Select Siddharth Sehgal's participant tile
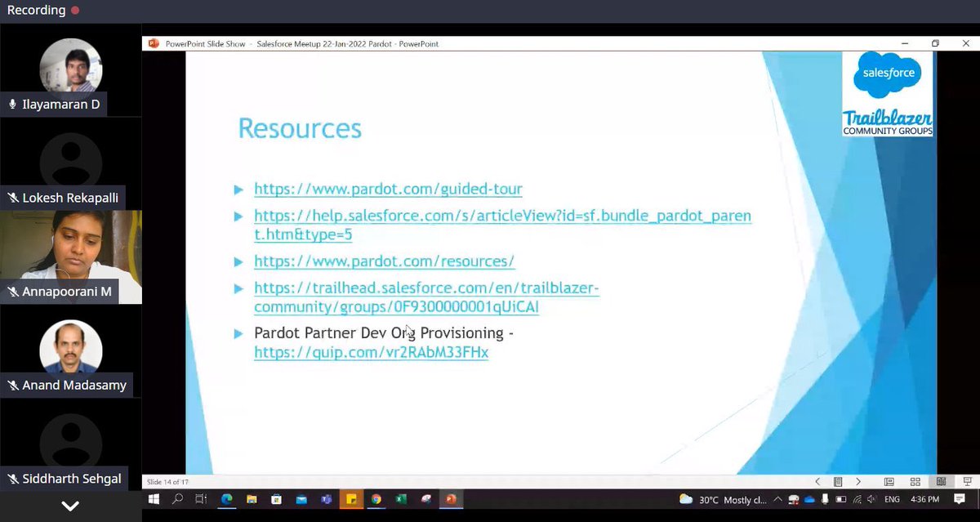Screen dimensions: 980x522 70,444
